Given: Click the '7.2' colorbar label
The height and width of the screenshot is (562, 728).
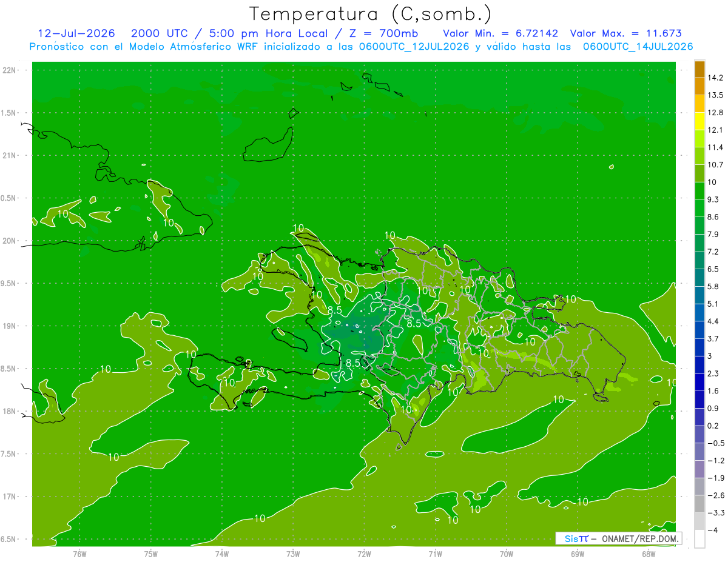Looking at the screenshot, I should (x=713, y=252).
